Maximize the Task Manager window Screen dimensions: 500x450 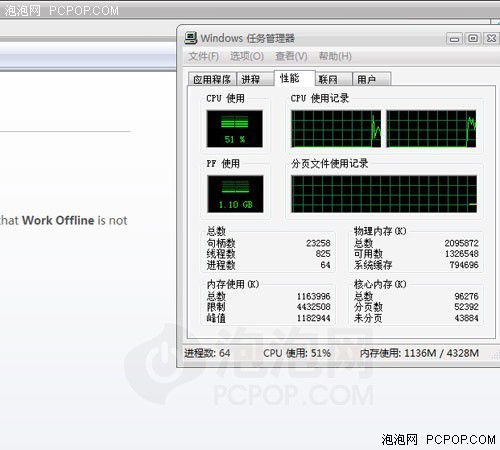(x=473, y=39)
